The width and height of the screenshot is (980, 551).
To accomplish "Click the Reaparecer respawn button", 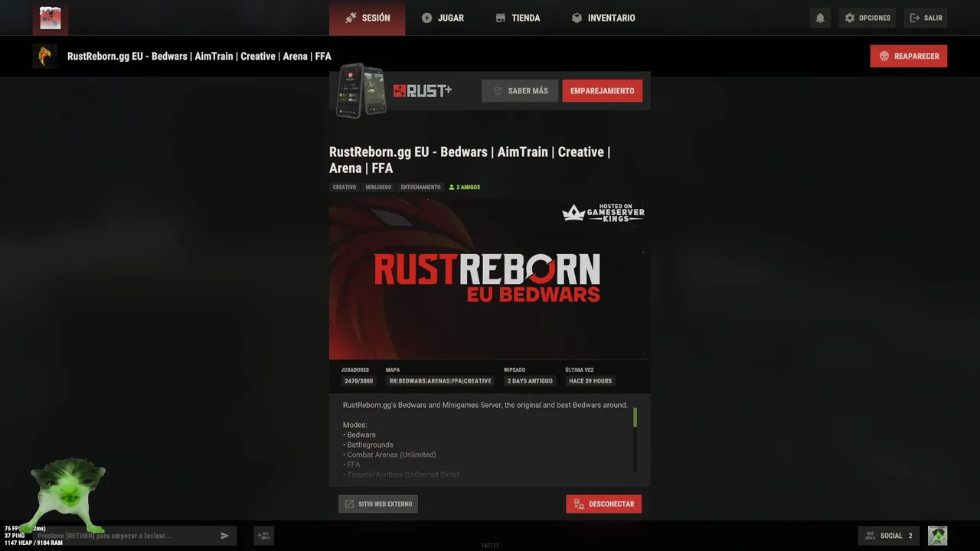I will coord(908,56).
